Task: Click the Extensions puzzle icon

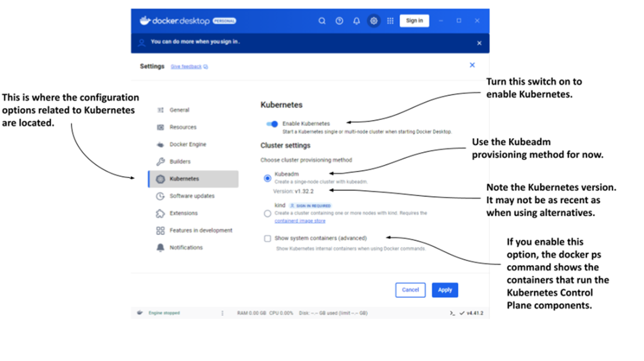Action: [160, 214]
